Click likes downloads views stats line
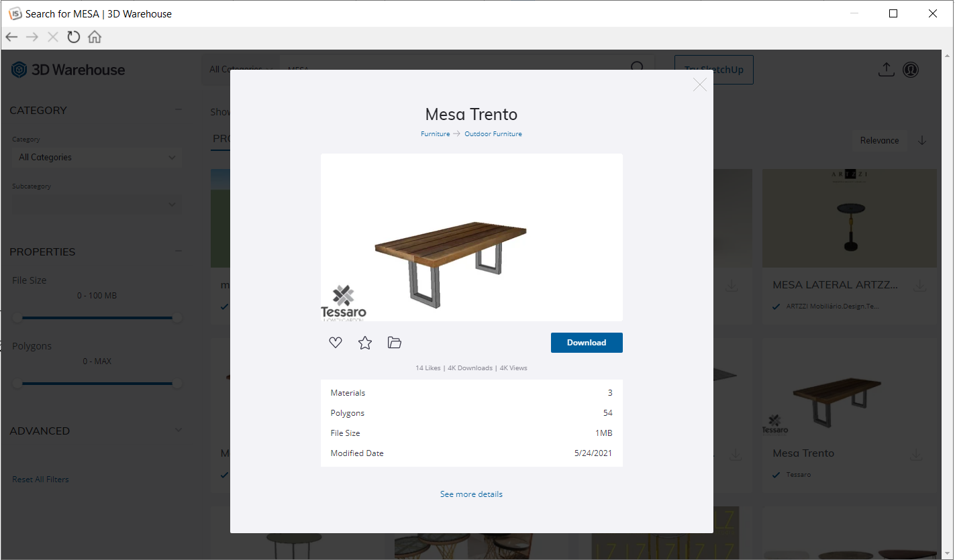 [471, 368]
